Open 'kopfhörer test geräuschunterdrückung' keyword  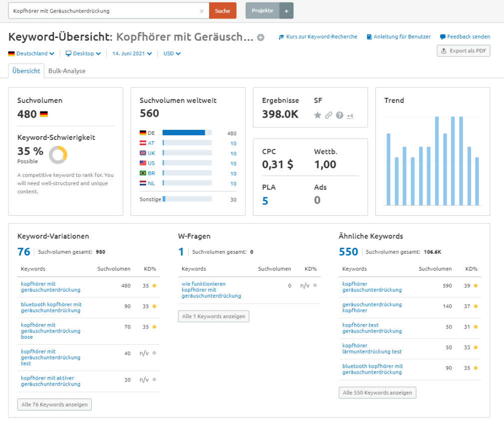(x=372, y=328)
